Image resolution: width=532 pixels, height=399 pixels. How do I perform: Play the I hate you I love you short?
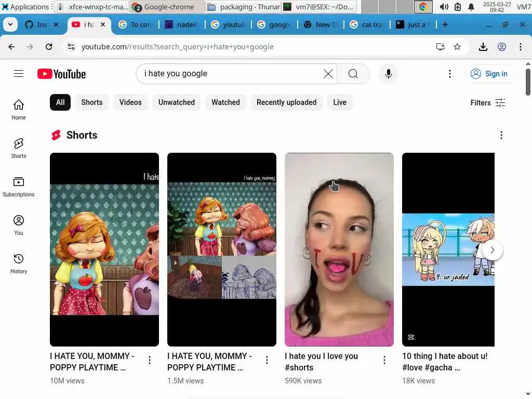coord(339,249)
